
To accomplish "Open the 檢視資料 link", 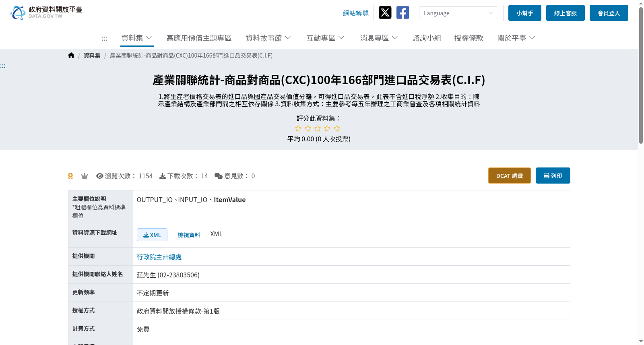I will (x=189, y=235).
